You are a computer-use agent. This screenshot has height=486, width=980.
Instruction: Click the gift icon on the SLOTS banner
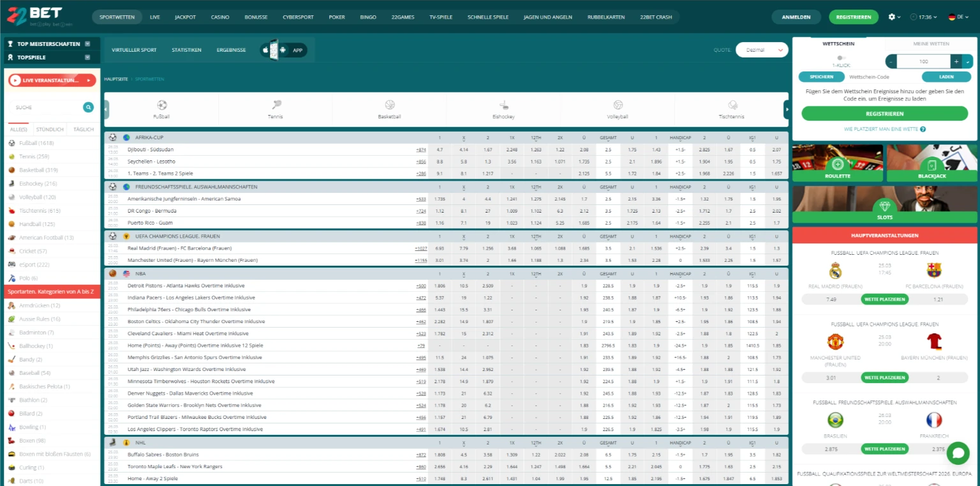click(x=884, y=206)
